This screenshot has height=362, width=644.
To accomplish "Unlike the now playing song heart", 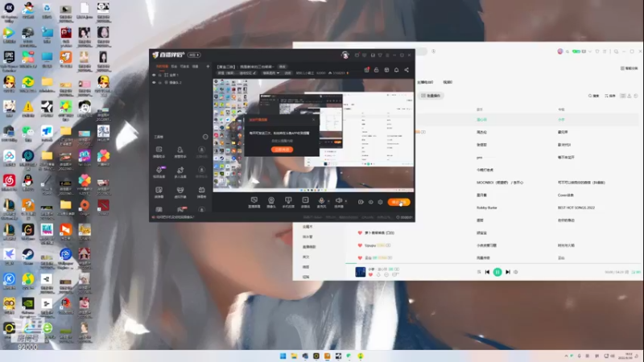I will (370, 274).
